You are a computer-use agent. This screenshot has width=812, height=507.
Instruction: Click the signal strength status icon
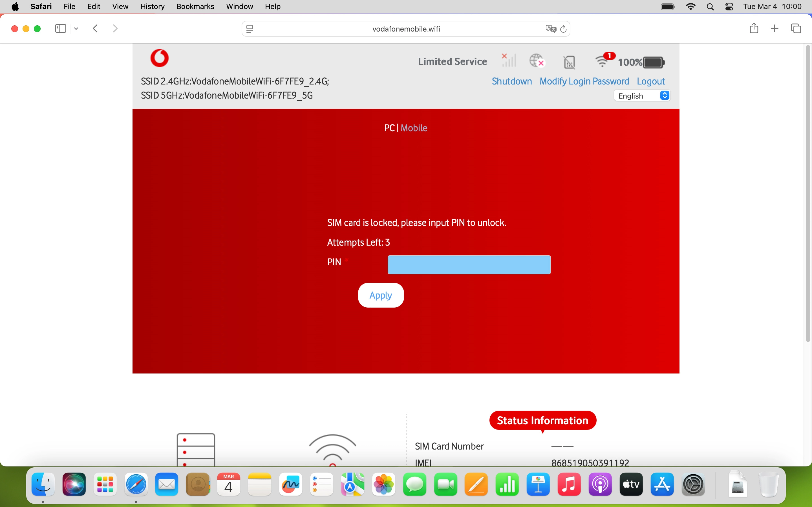(x=509, y=61)
